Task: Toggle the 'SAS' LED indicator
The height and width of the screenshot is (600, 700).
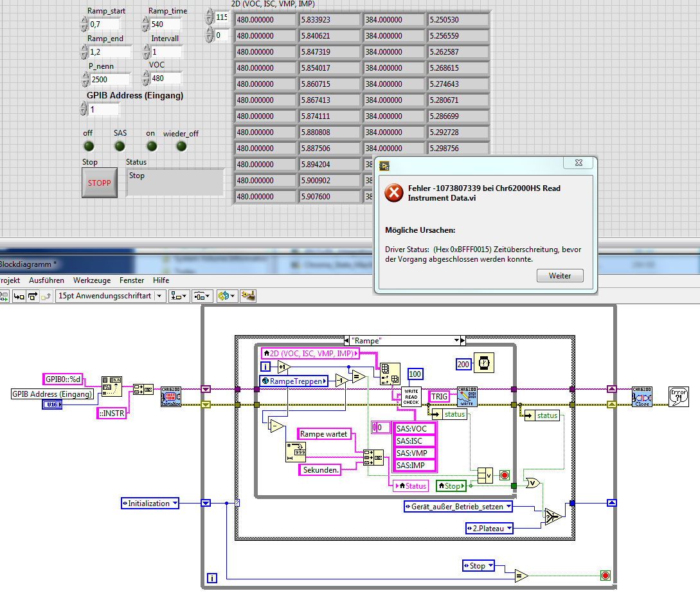Action: (120, 146)
